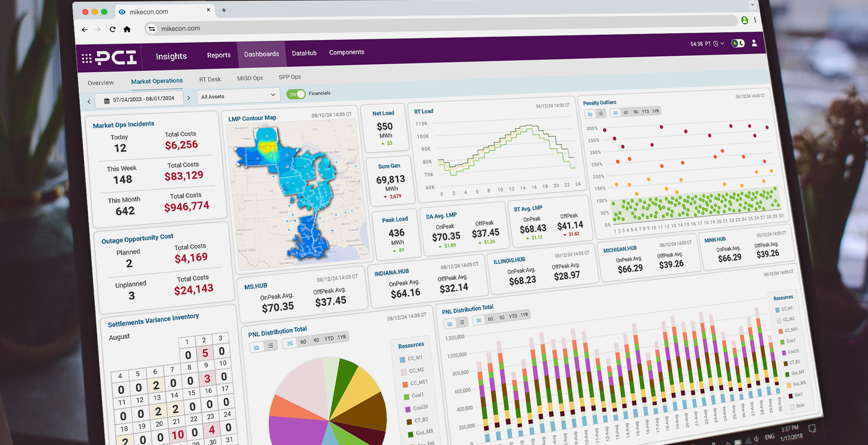The width and height of the screenshot is (868, 445).
Task: Expand the timezone chevron next to the clock
Action: tap(722, 43)
